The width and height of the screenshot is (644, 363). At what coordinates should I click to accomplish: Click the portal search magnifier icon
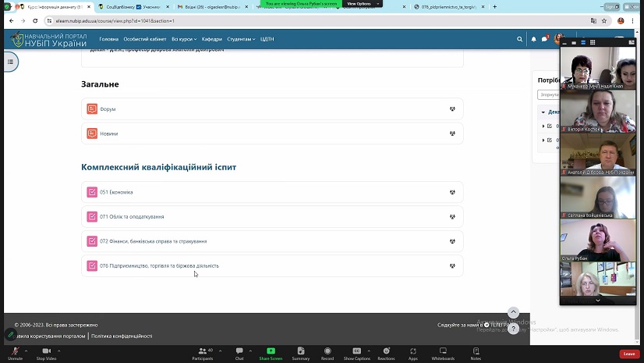click(x=519, y=39)
